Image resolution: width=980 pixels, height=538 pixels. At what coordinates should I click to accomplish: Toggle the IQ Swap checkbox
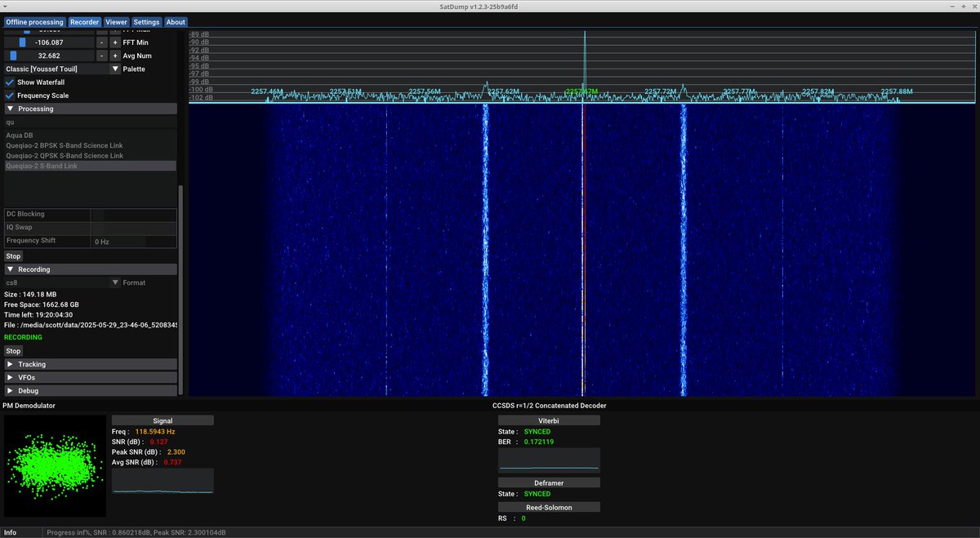tap(98, 227)
